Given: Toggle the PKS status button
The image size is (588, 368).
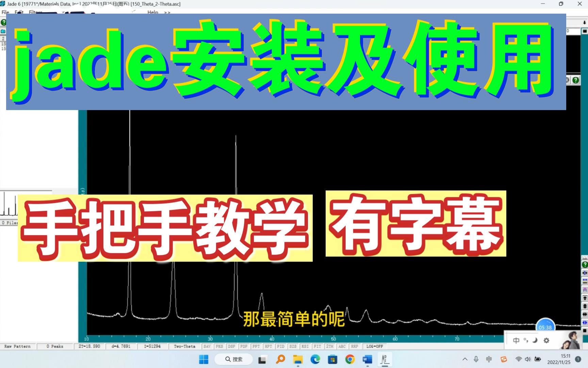Looking at the screenshot, I should (219, 346).
